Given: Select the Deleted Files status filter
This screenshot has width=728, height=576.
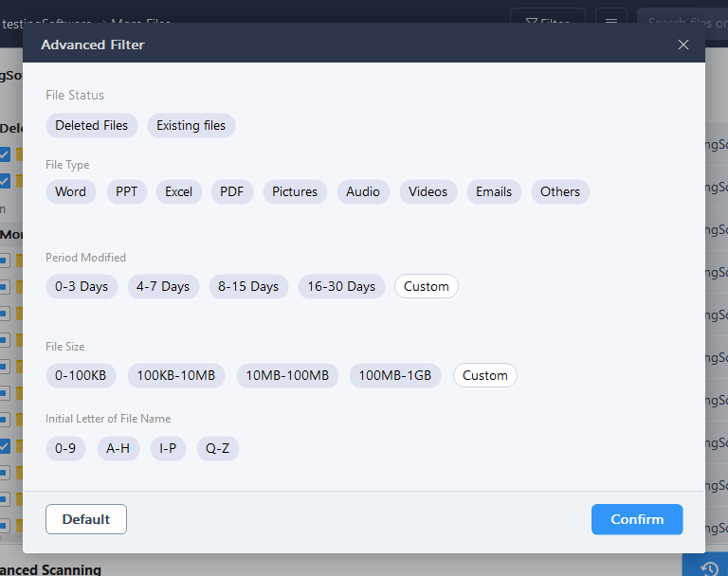Looking at the screenshot, I should click(x=91, y=125).
